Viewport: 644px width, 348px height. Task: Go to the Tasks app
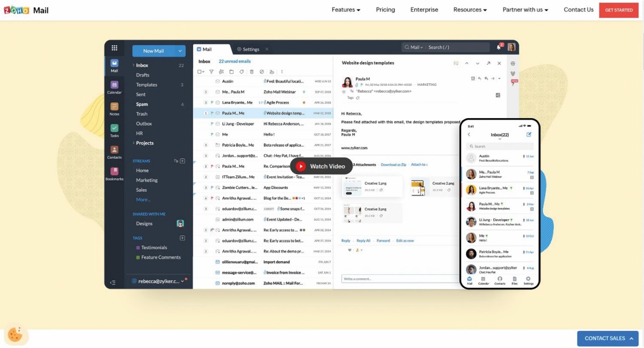pos(114,130)
